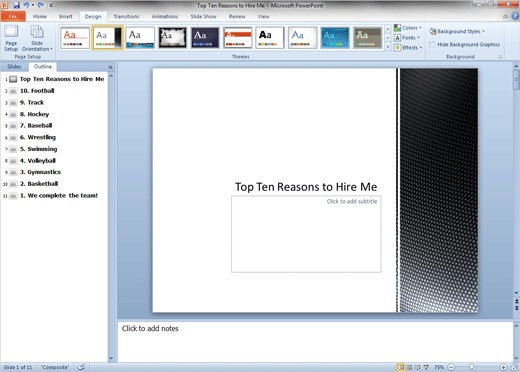Click slide icon next to '3. Gymnastics'
The height and width of the screenshot is (372, 520).
click(13, 172)
